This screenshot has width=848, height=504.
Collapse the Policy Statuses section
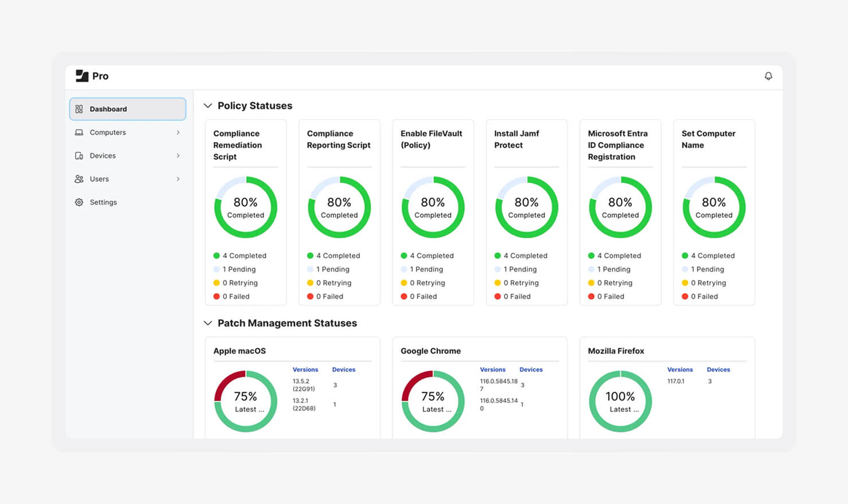coord(208,106)
